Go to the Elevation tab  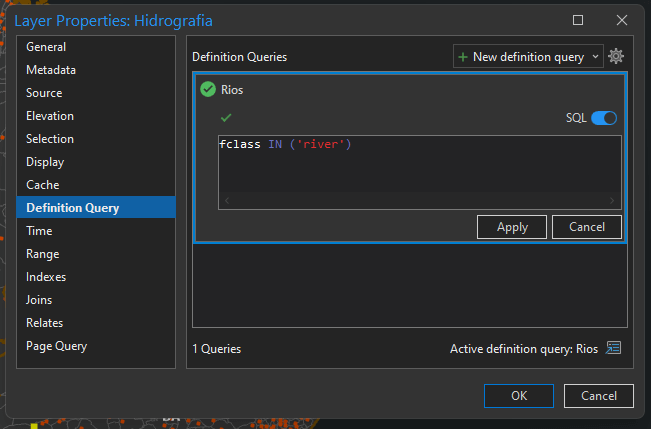pos(50,116)
